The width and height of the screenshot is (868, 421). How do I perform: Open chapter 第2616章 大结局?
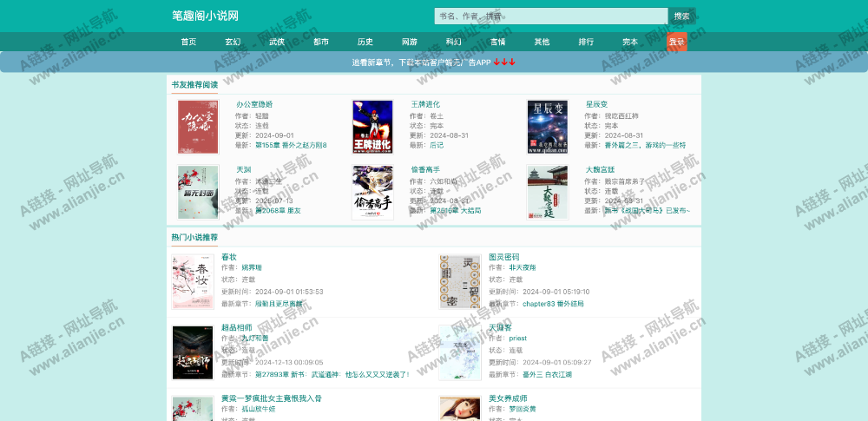[x=456, y=210]
